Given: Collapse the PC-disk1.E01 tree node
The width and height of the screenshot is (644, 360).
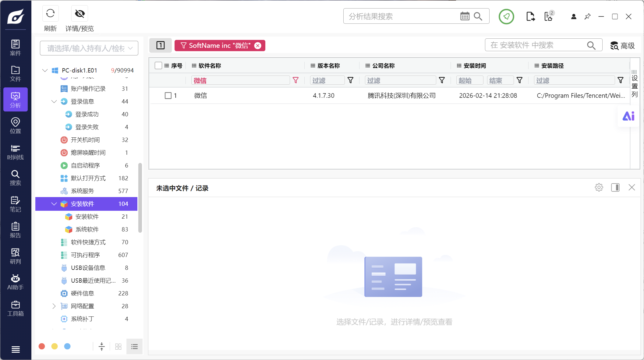Looking at the screenshot, I should [45, 70].
